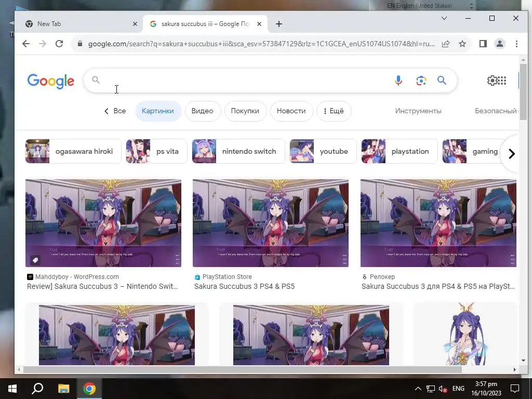
Task: Show more chips with the right arrow
Action: point(512,154)
